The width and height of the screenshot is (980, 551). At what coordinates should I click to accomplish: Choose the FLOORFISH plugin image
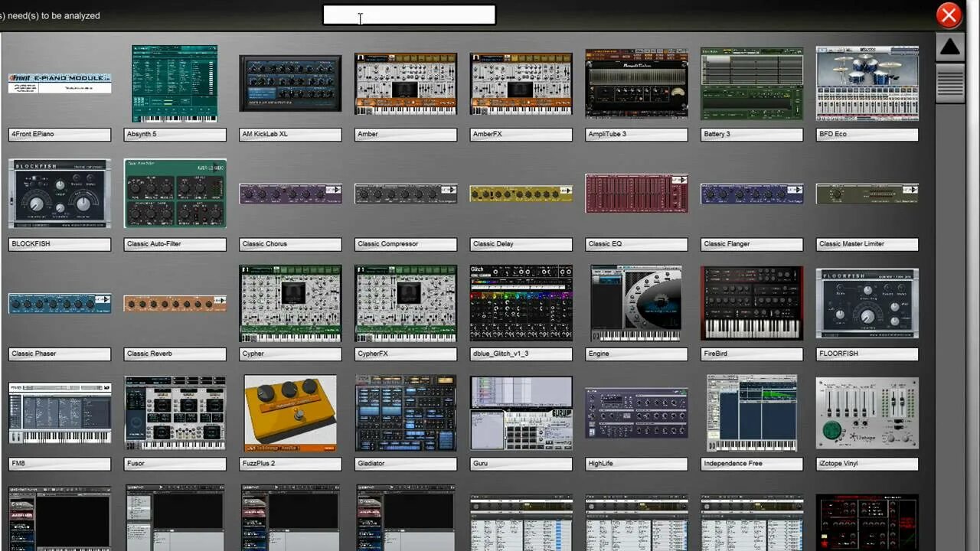(x=867, y=303)
